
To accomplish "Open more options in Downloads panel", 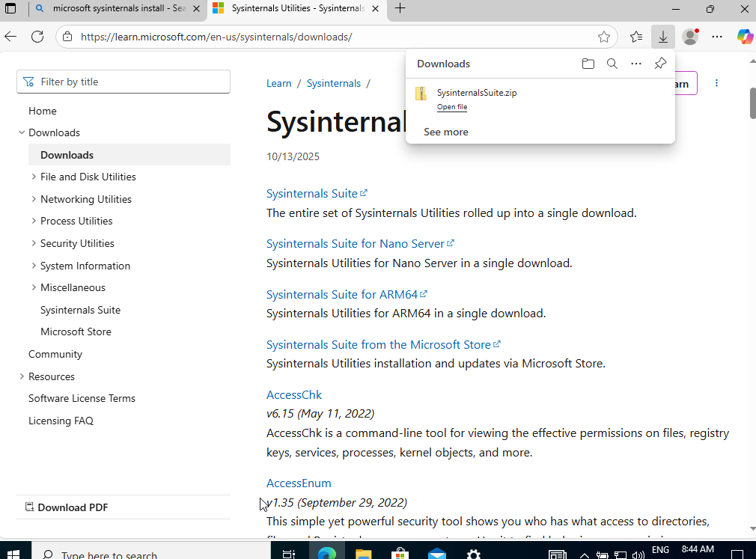I will tap(635, 64).
